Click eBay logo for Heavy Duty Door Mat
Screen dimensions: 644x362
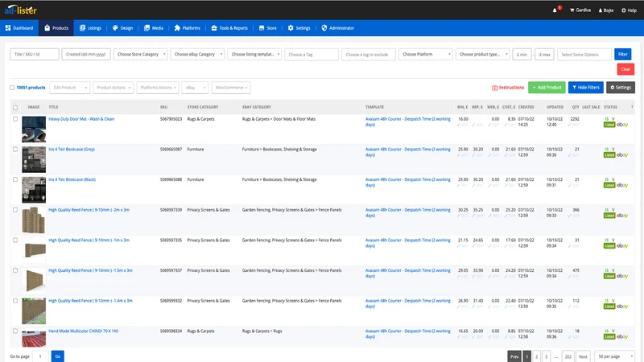(x=621, y=125)
